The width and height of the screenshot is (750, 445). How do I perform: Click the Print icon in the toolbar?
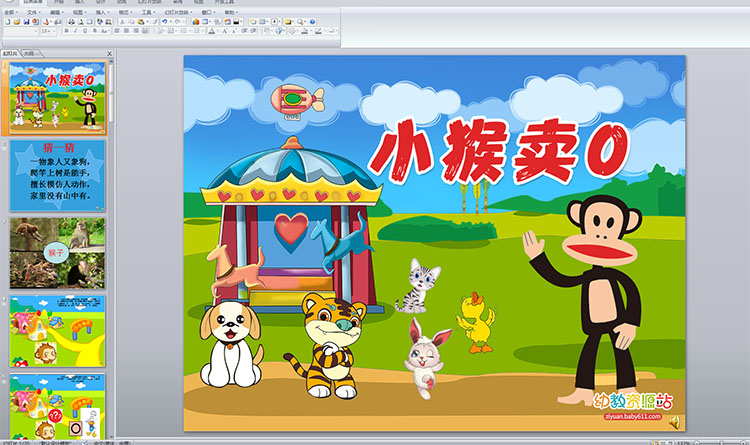71,22
